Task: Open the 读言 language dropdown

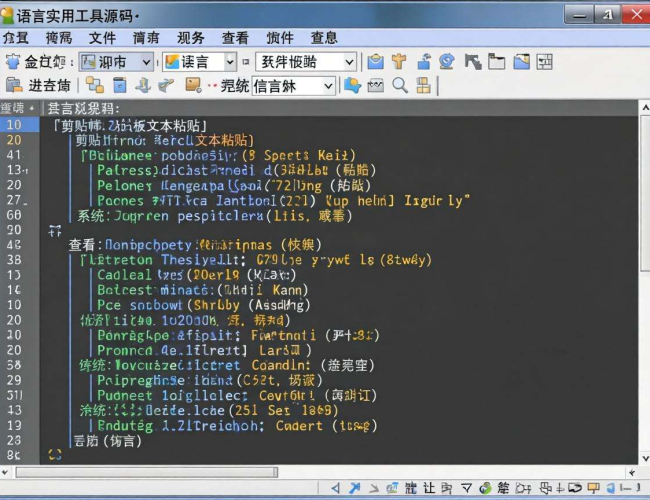Action: pos(199,62)
